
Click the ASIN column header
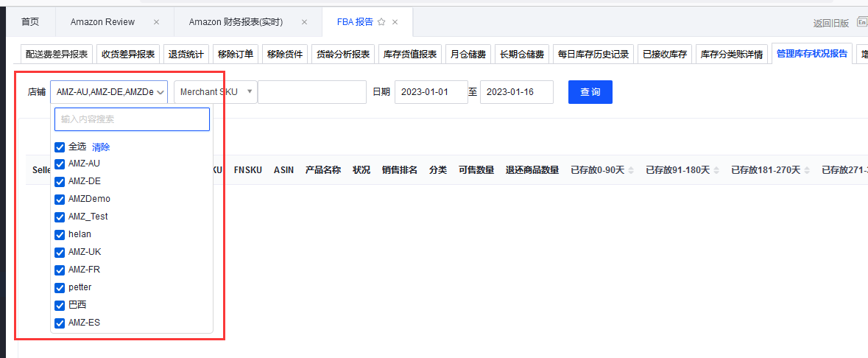click(284, 170)
